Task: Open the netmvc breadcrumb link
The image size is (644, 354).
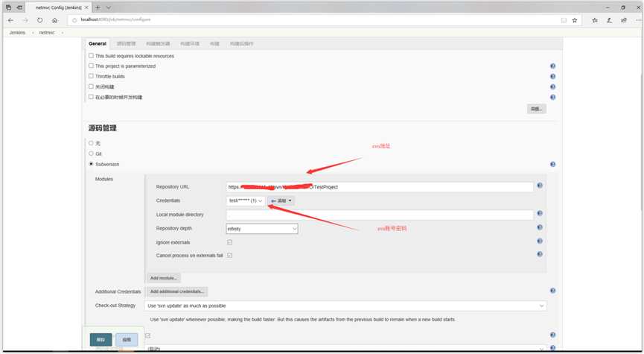Action: click(47, 33)
